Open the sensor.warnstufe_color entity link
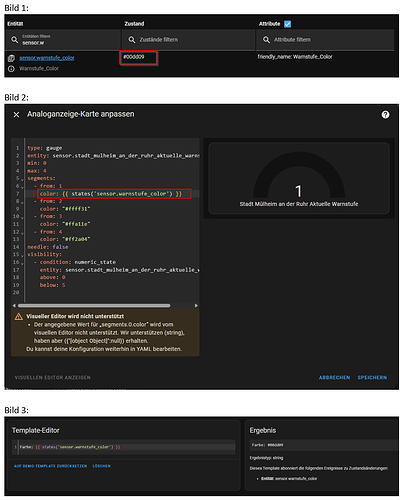Image resolution: width=404 pixels, height=500 pixels. [47, 58]
